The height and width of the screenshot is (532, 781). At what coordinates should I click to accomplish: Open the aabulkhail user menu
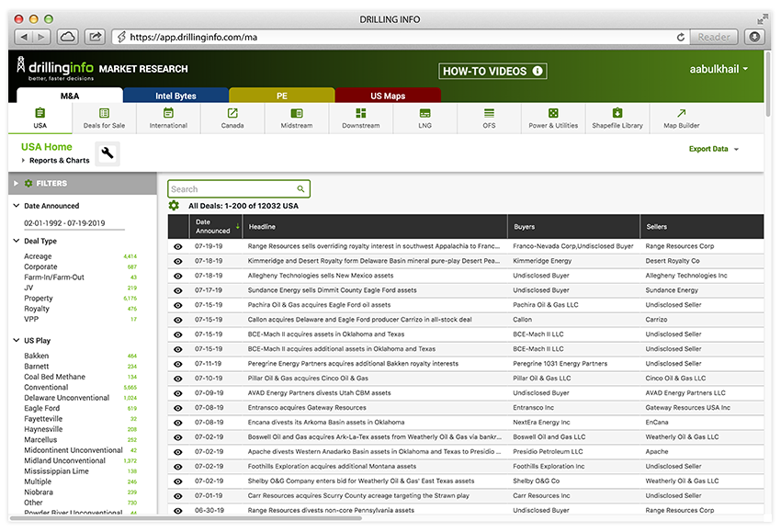[x=719, y=69]
